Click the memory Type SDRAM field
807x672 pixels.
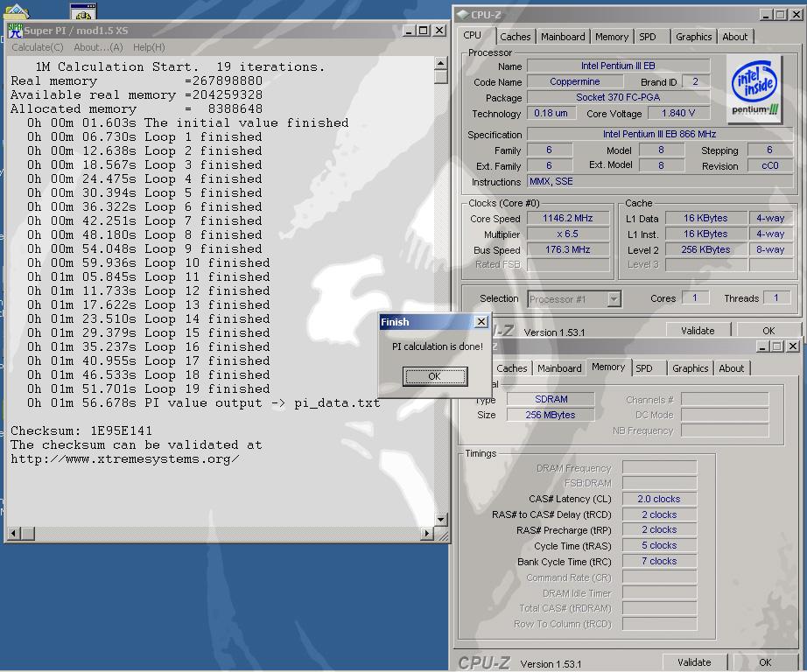tap(551, 399)
